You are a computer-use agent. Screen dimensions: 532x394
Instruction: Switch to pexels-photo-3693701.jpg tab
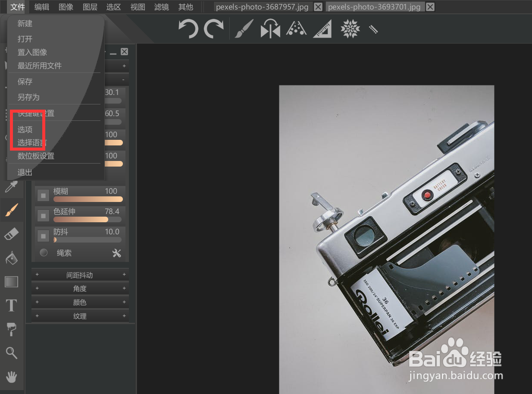(x=374, y=7)
